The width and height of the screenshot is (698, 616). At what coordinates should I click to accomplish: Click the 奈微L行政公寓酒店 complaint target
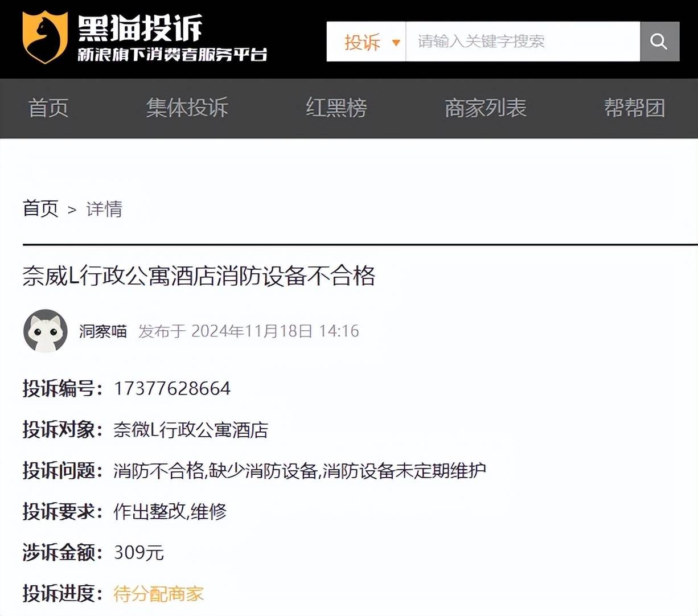coord(191,430)
